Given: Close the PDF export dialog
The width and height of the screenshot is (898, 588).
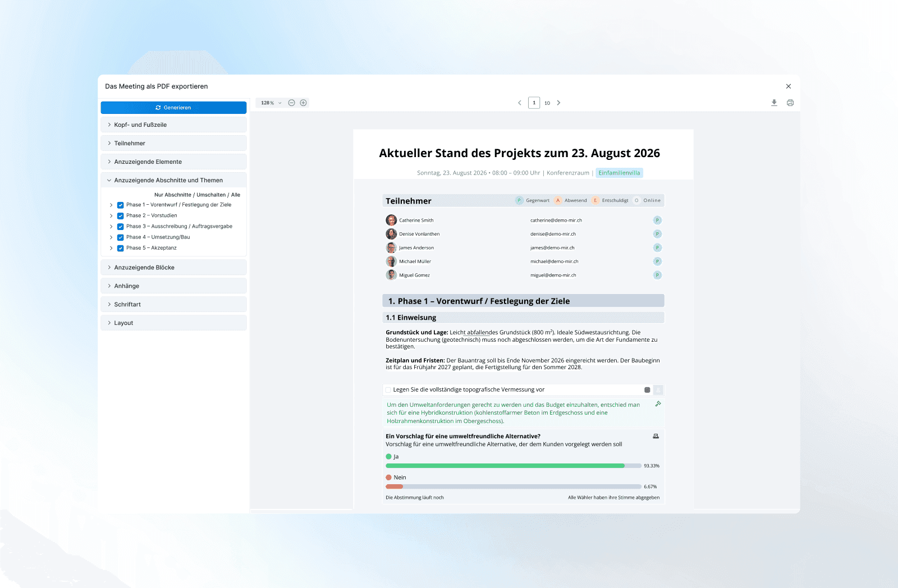Looking at the screenshot, I should 789,86.
